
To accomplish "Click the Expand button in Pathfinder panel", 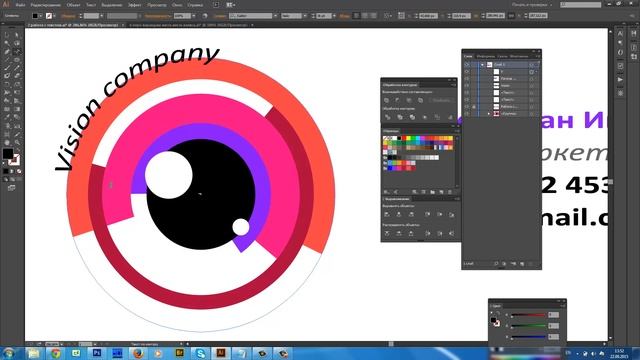I will [442, 100].
